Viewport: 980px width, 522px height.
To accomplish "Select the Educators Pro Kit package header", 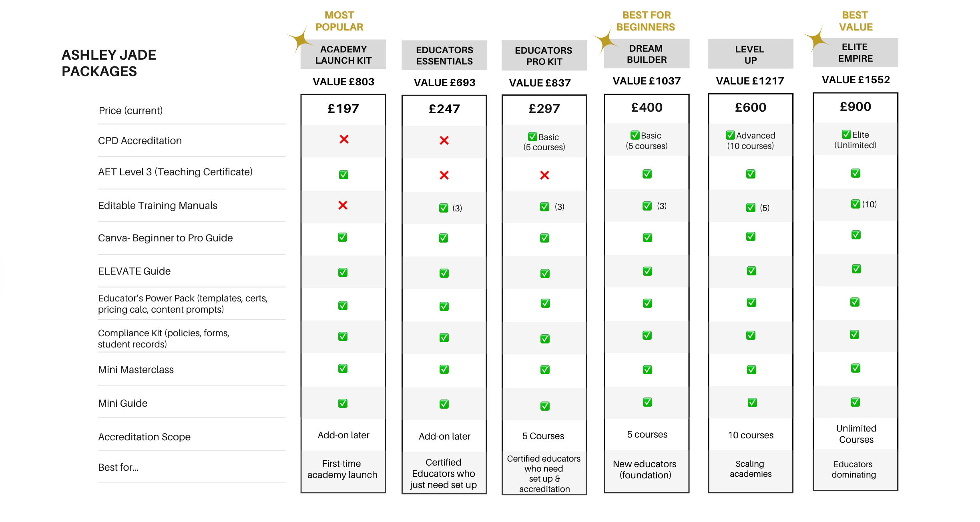I will pos(544,56).
